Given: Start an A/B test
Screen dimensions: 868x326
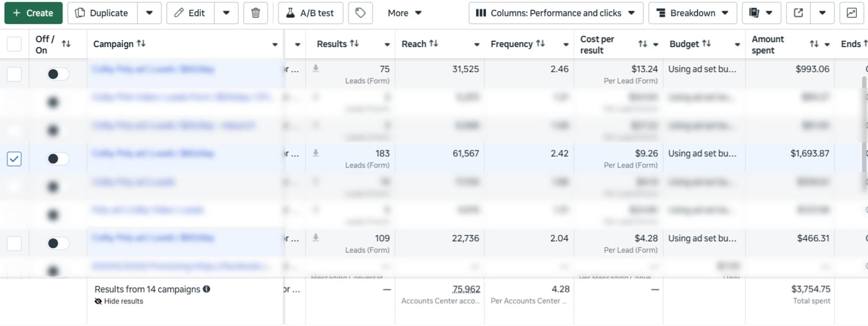Looking at the screenshot, I should [311, 13].
